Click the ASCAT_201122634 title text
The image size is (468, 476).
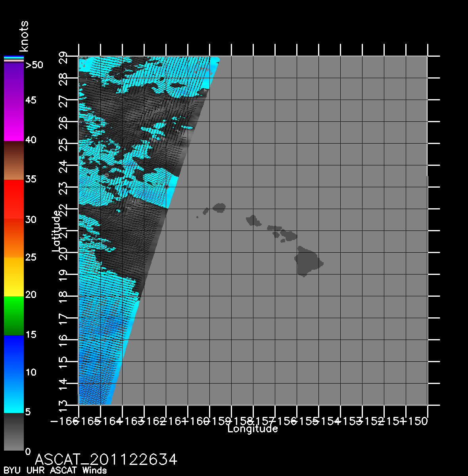[x=106, y=460]
